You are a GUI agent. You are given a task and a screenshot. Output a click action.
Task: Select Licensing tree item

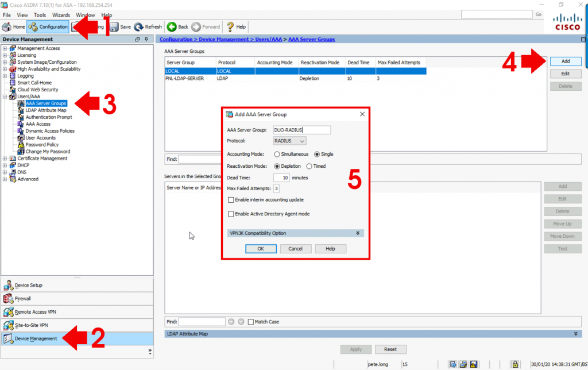click(x=26, y=55)
